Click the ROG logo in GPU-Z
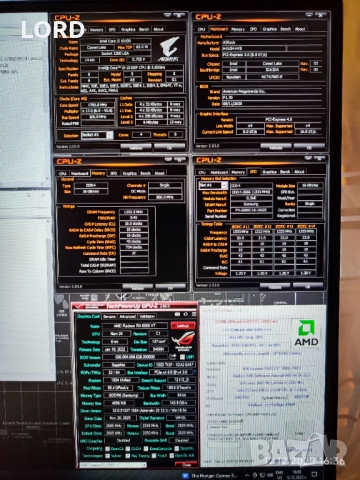The width and height of the screenshot is (360, 480). (x=183, y=341)
